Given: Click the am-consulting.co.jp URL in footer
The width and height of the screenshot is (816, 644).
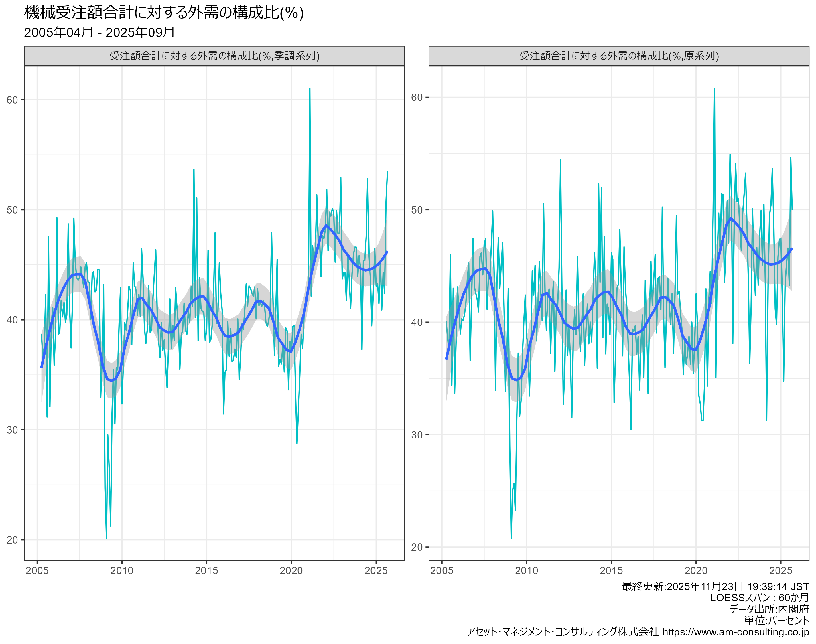Looking at the screenshot, I should (735, 632).
